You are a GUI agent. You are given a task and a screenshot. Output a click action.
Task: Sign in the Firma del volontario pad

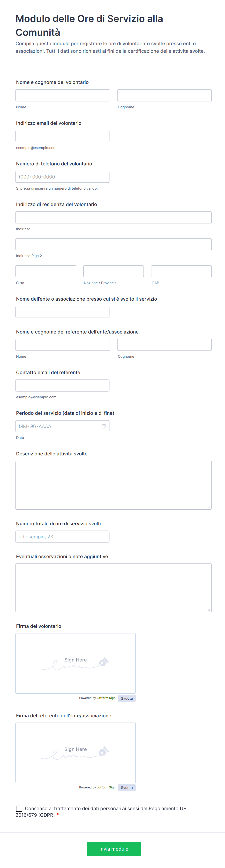tap(75, 663)
